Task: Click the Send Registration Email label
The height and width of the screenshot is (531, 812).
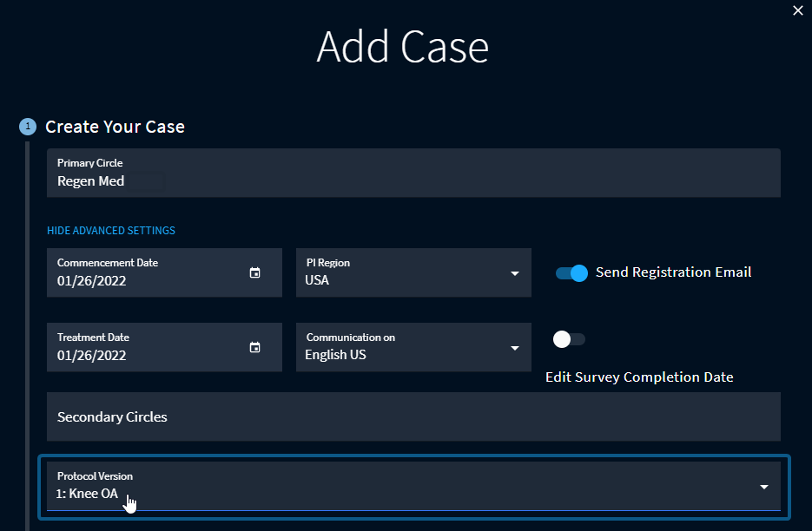Action: (x=673, y=272)
